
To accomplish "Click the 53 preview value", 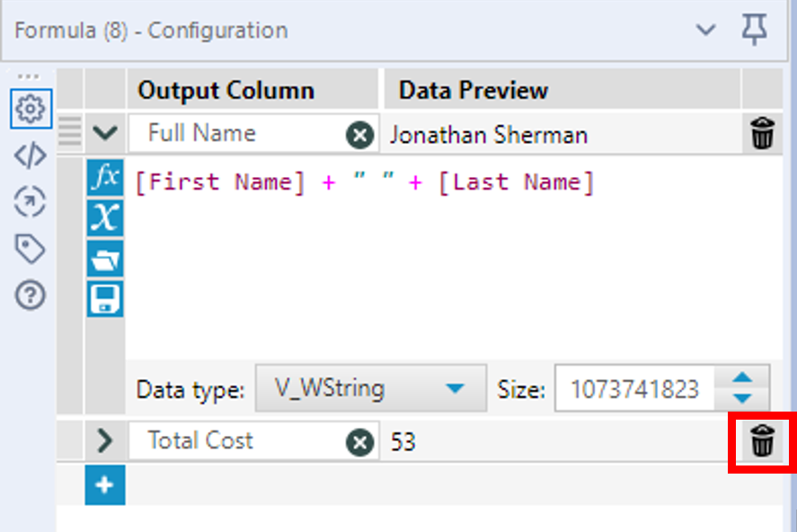I will tap(403, 442).
